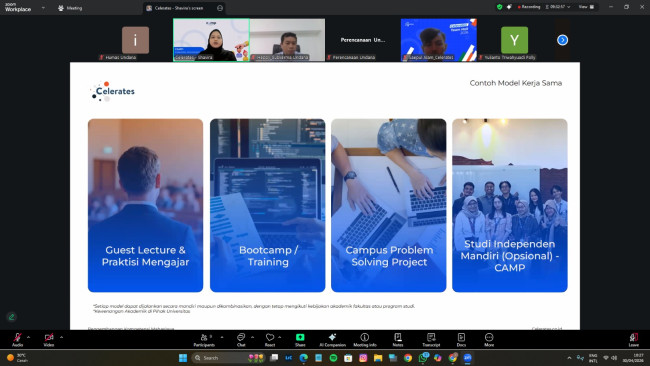
Task: Click the taskbar Search box
Action: 228,358
